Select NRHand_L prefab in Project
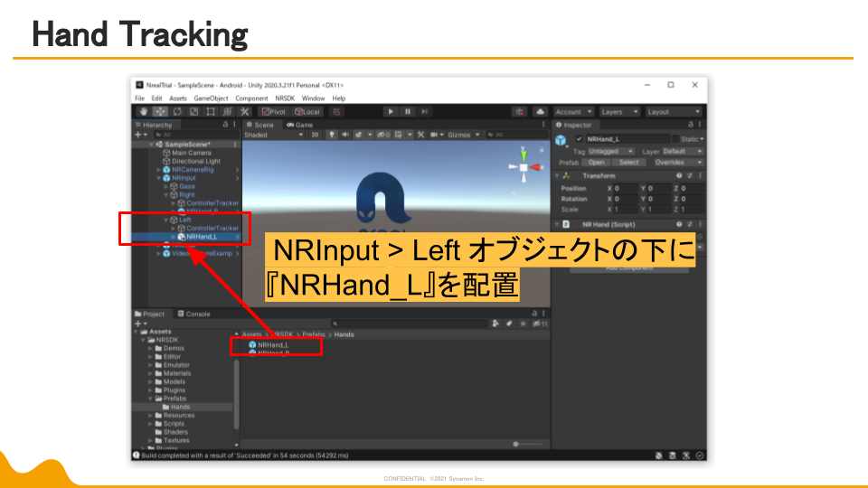 pos(269,344)
